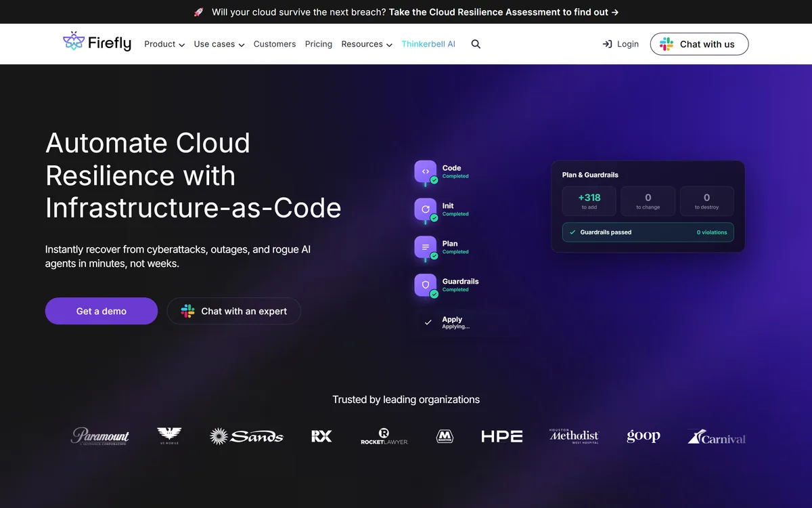Click the Automate Cloud Resilience headline
The height and width of the screenshot is (508, 812).
coord(194,175)
